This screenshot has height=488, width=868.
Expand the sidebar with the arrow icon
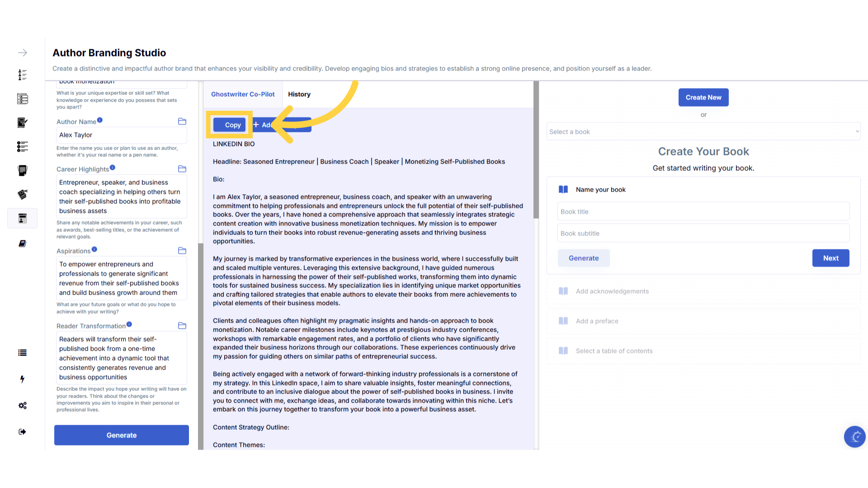22,53
